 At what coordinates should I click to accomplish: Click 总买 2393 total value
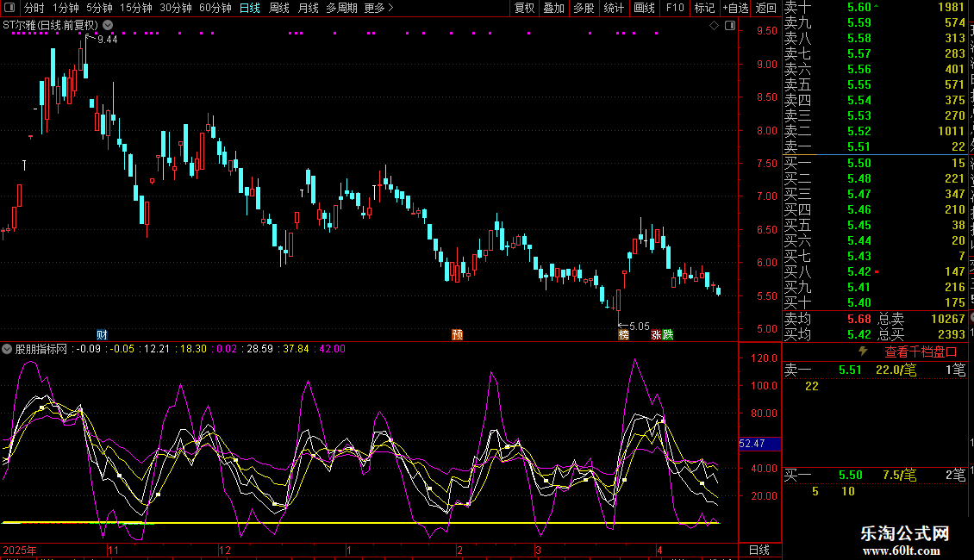point(921,334)
